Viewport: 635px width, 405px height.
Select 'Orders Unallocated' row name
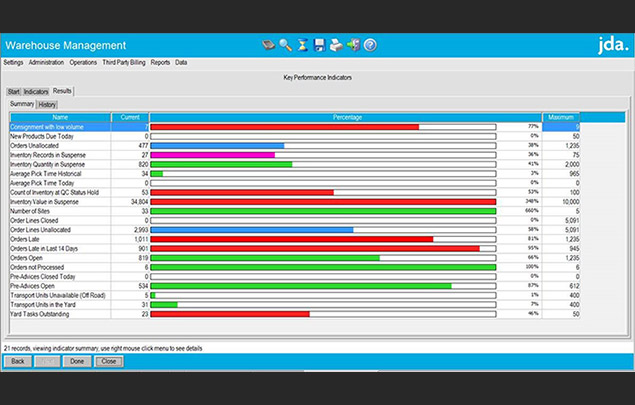tap(34, 146)
